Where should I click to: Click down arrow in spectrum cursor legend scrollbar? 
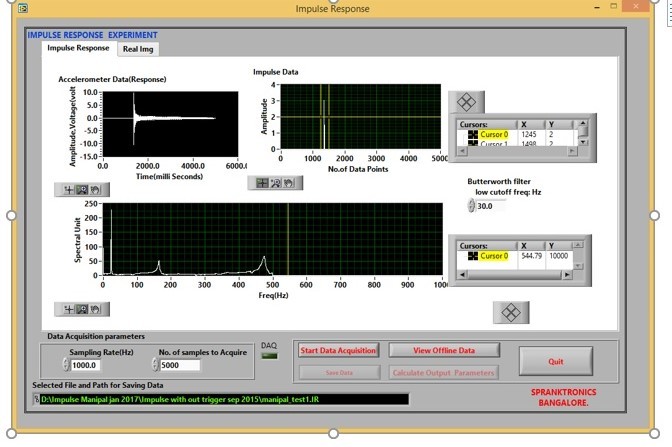(x=578, y=266)
